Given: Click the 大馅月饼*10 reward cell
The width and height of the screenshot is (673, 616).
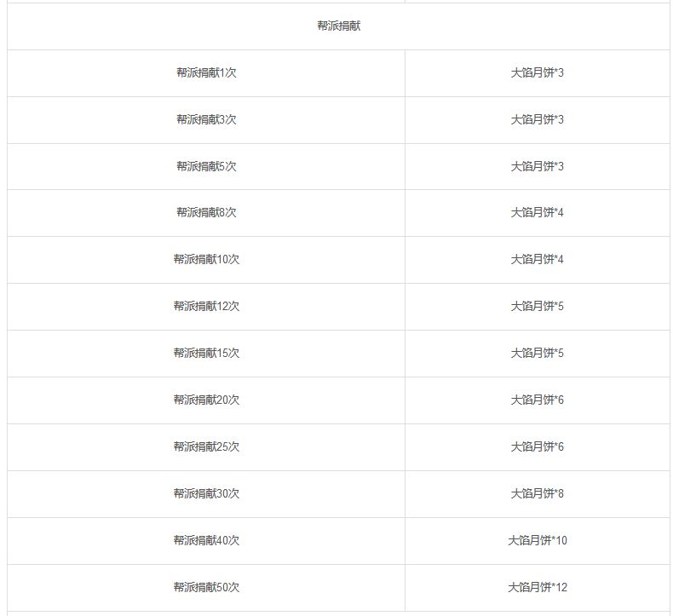Looking at the screenshot, I should pos(538,540).
